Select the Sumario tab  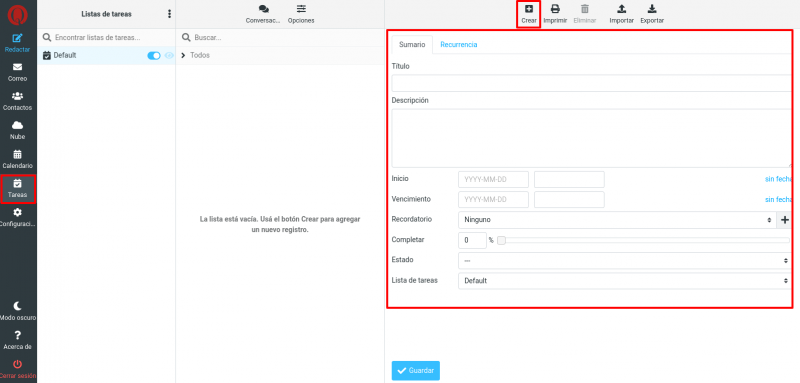tap(412, 44)
